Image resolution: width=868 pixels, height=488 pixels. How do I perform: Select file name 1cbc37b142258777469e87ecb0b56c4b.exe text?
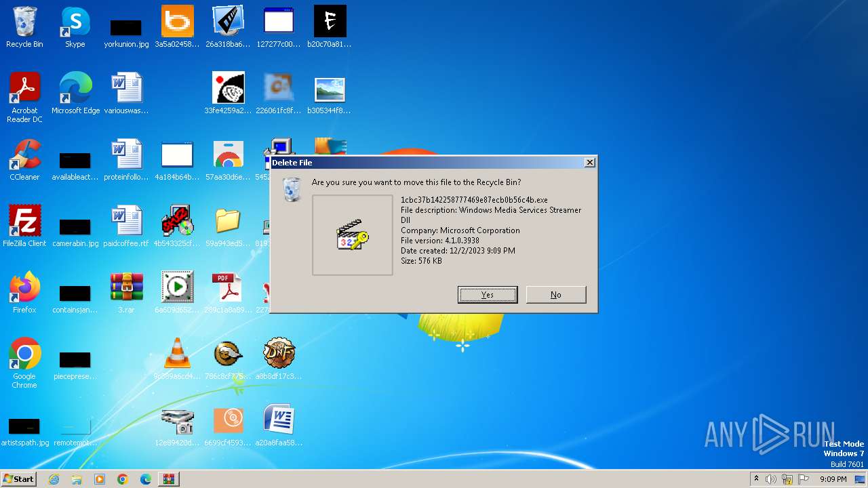(x=474, y=200)
